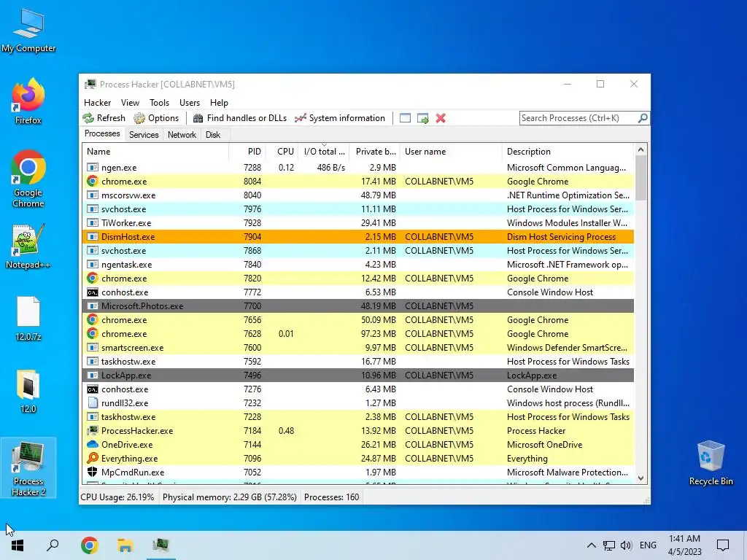Click the ProcessHacker.exe row icon
Viewport: 747px width, 560px height.
[93, 430]
